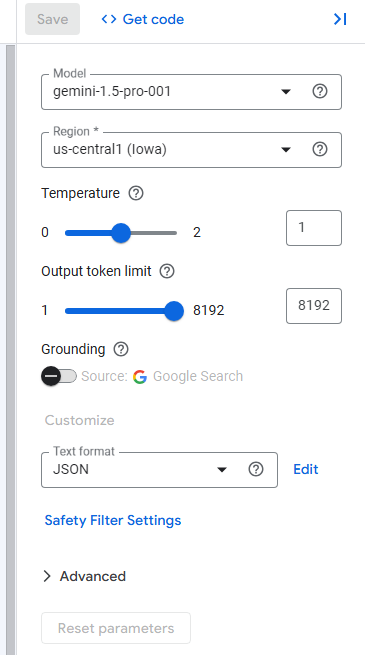Click the Get code button
Image resolution: width=365 pixels, height=655 pixels.
point(142,19)
